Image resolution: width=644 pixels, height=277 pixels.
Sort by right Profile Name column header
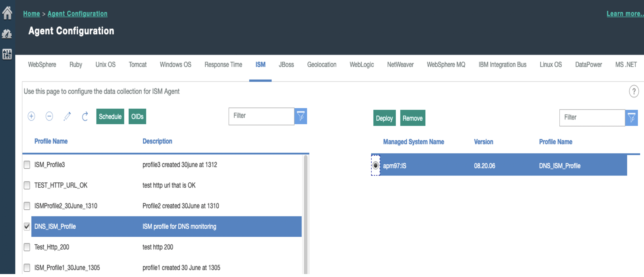pyautogui.click(x=556, y=142)
